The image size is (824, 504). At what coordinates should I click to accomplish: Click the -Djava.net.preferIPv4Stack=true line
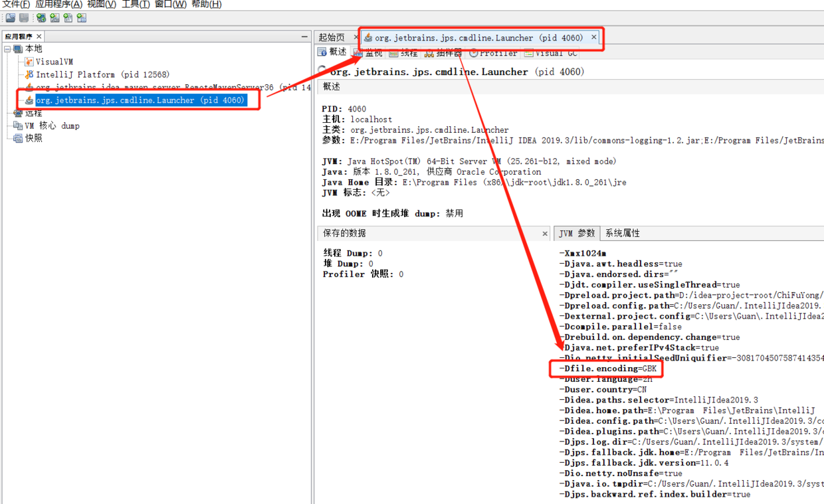point(639,348)
